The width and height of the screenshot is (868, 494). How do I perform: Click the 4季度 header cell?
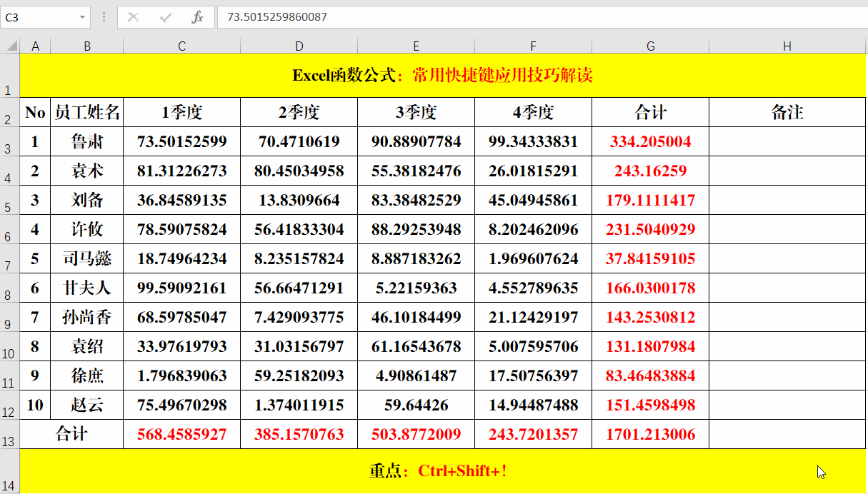(534, 112)
